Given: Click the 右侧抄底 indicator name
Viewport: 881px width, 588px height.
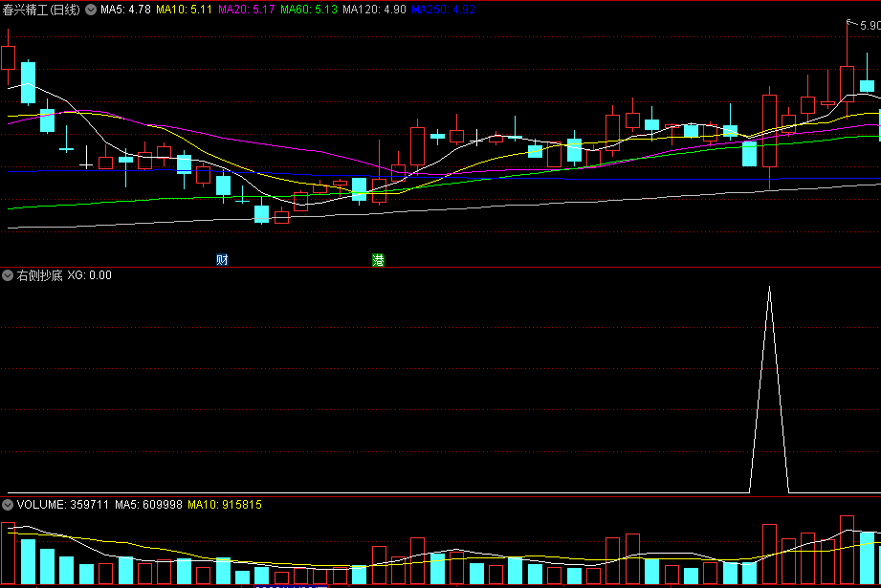Looking at the screenshot, I should (x=39, y=275).
